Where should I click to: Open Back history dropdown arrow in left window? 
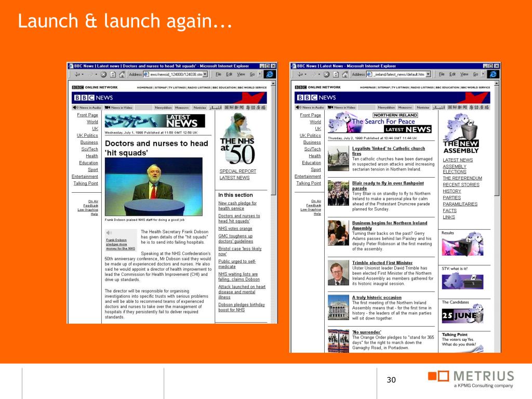pyautogui.click(x=83, y=74)
